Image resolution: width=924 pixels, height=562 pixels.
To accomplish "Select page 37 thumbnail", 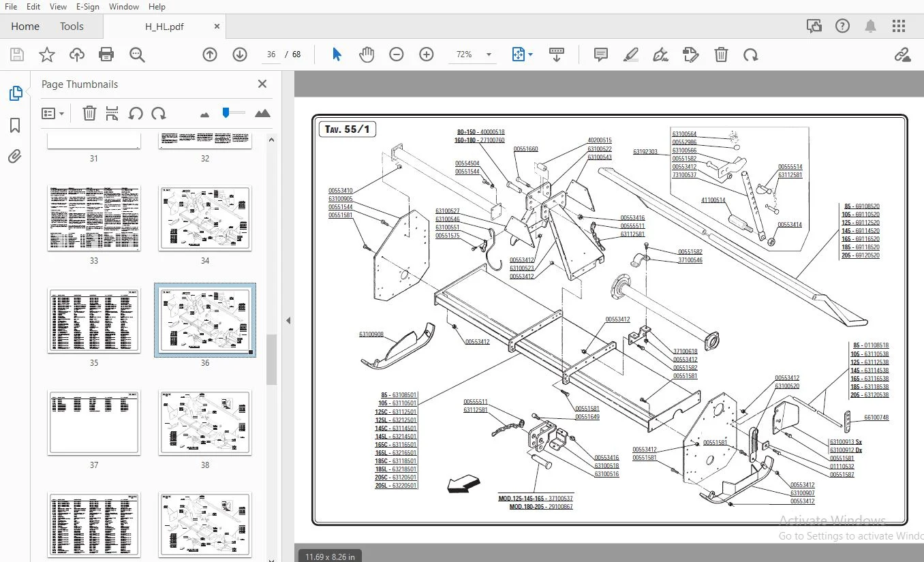I will click(x=94, y=422).
